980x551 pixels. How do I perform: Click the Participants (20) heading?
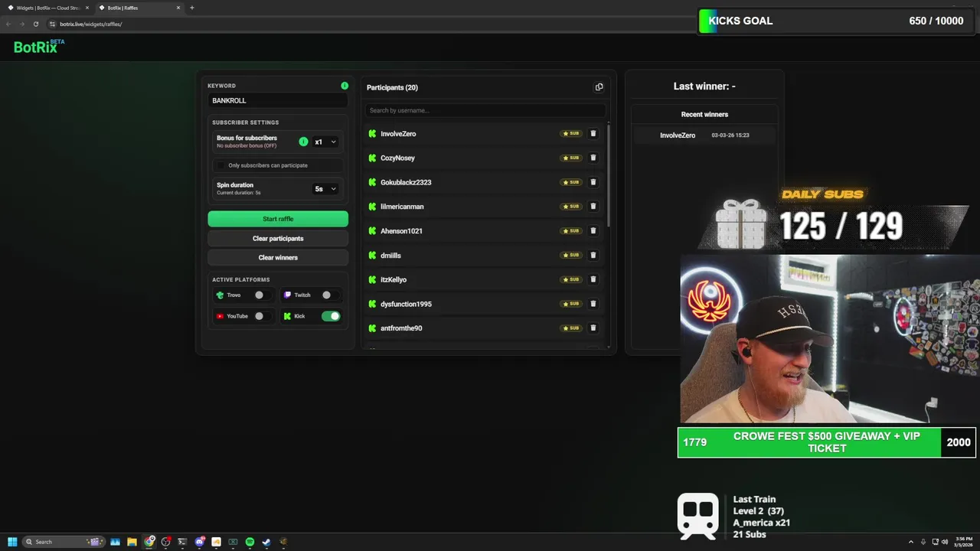coord(392,87)
